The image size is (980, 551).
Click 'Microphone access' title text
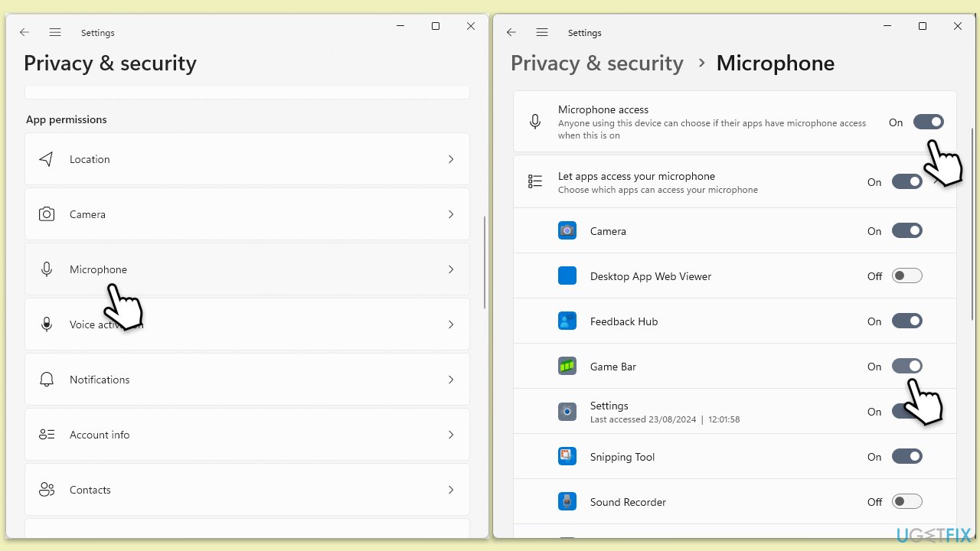click(x=603, y=109)
